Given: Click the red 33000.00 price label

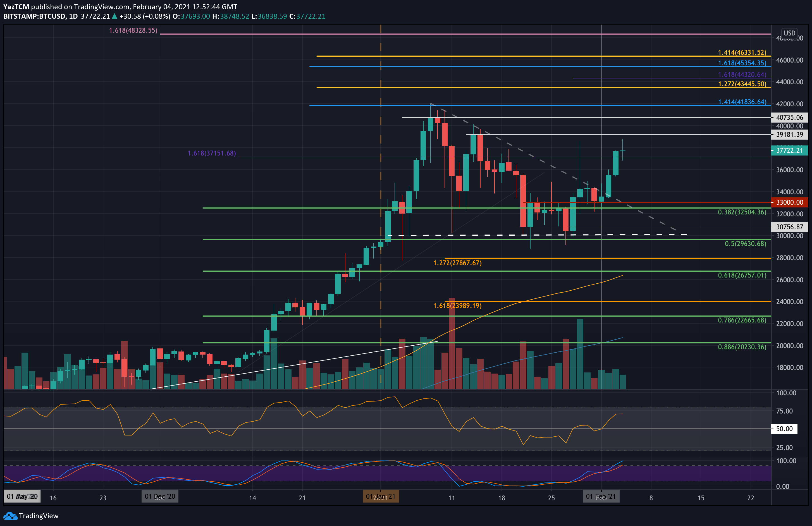Looking at the screenshot, I should 789,202.
